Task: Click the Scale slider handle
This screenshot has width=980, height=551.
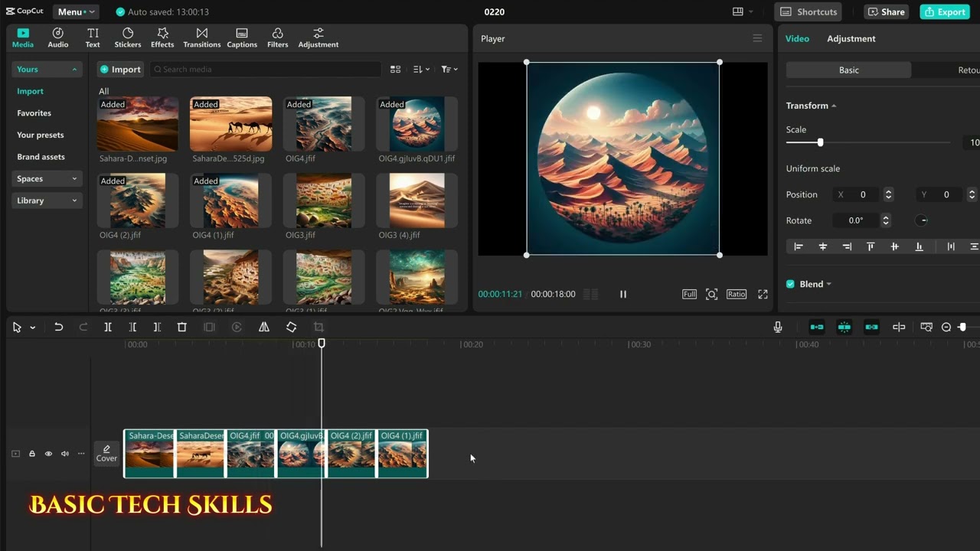Action: pyautogui.click(x=820, y=142)
